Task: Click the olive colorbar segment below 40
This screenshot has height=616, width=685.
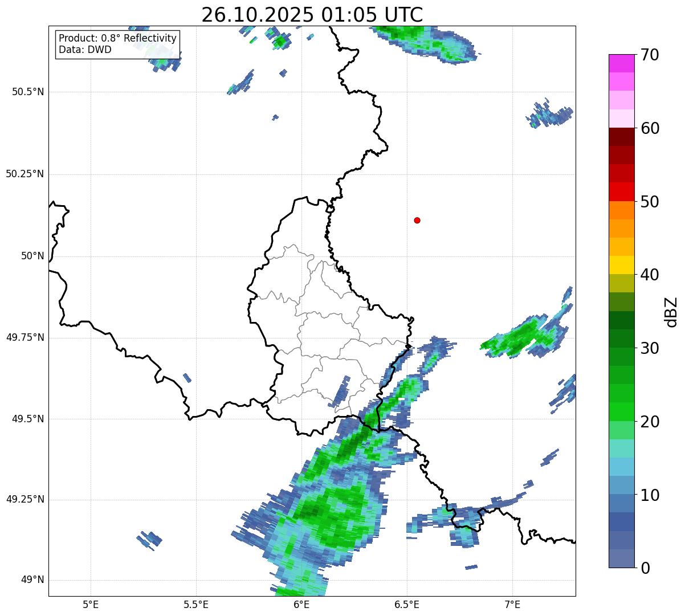Action: pos(622,283)
